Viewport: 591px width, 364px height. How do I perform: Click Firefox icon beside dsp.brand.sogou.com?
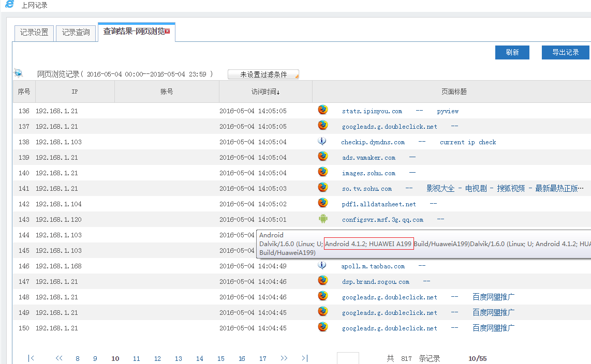[x=323, y=281]
